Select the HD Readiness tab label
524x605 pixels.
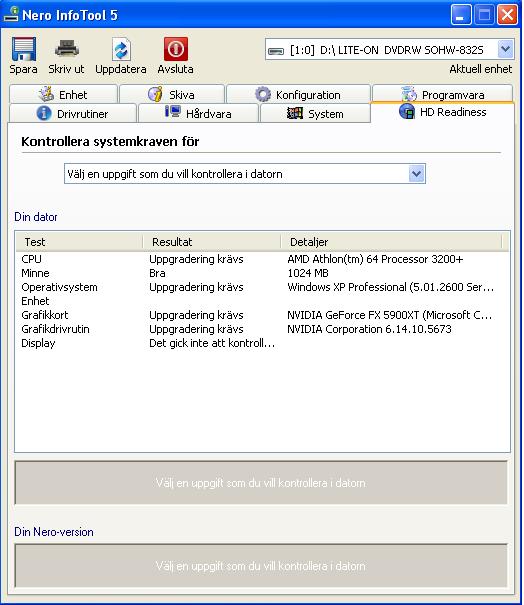pyautogui.click(x=453, y=112)
